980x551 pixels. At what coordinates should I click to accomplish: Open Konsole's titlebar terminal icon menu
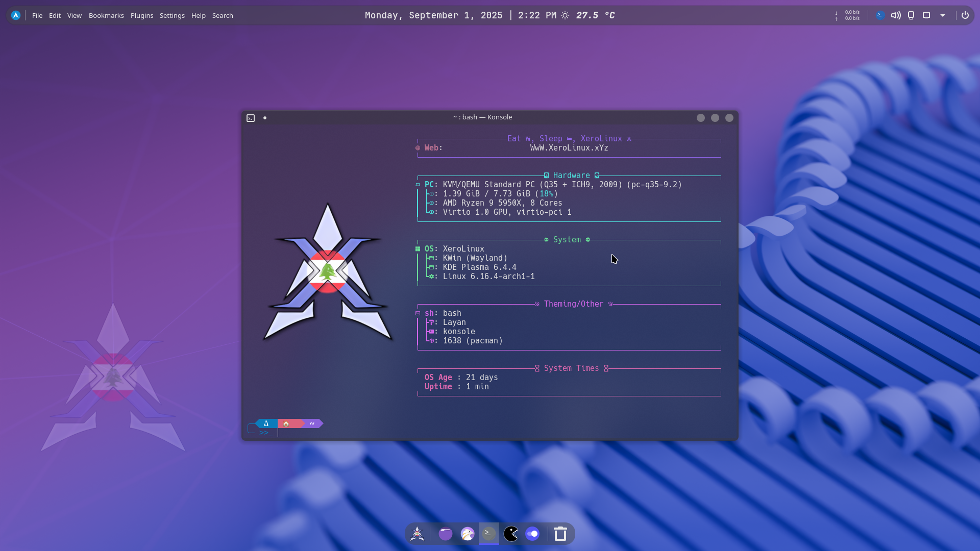pos(251,118)
